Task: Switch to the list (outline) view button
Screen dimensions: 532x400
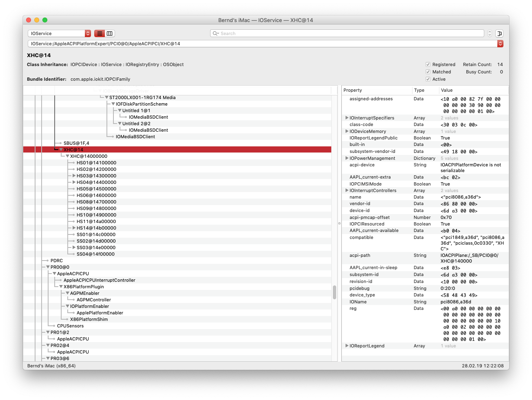Action: tap(100, 33)
